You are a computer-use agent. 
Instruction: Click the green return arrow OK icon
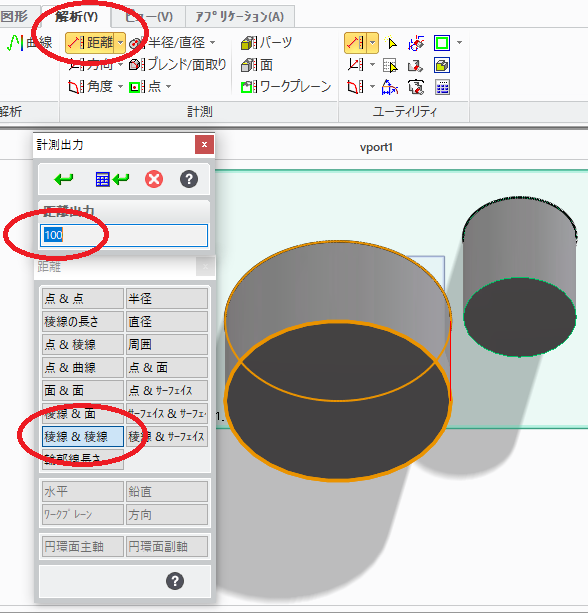tap(63, 179)
